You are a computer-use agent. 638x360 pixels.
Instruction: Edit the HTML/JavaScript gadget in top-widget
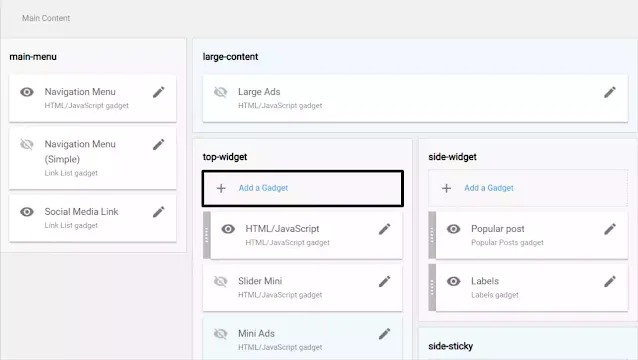385,229
